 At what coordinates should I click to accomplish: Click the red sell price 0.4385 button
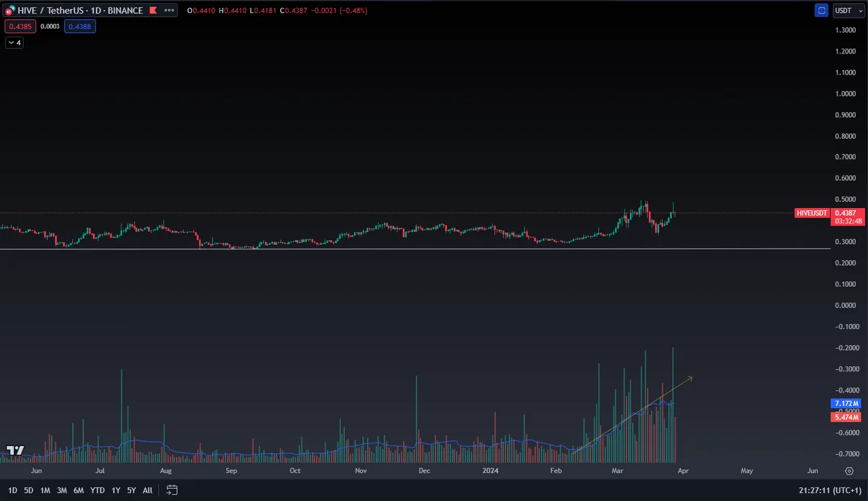pyautogui.click(x=20, y=26)
